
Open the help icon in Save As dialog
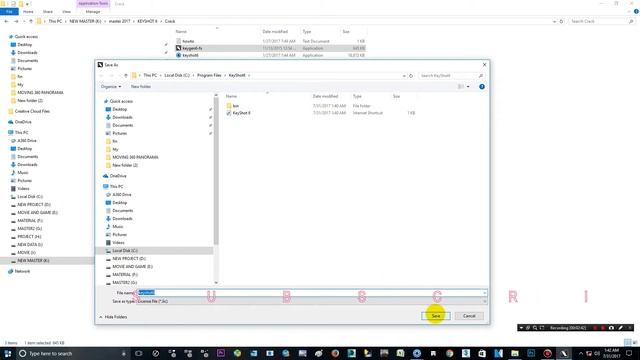(482, 87)
